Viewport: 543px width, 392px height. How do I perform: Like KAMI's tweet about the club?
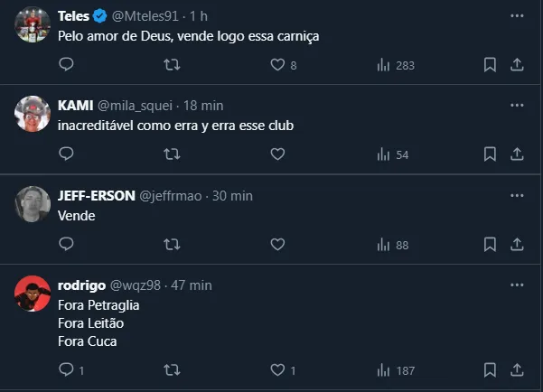tap(278, 154)
